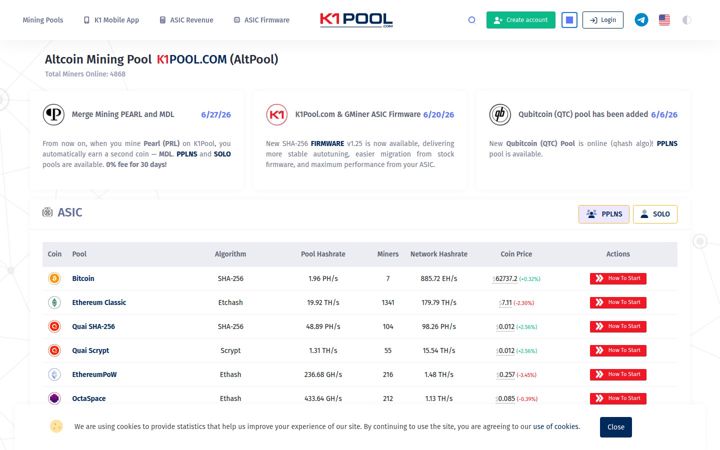Click the 6/20/26 news date
The height and width of the screenshot is (450, 720).
[x=439, y=114]
